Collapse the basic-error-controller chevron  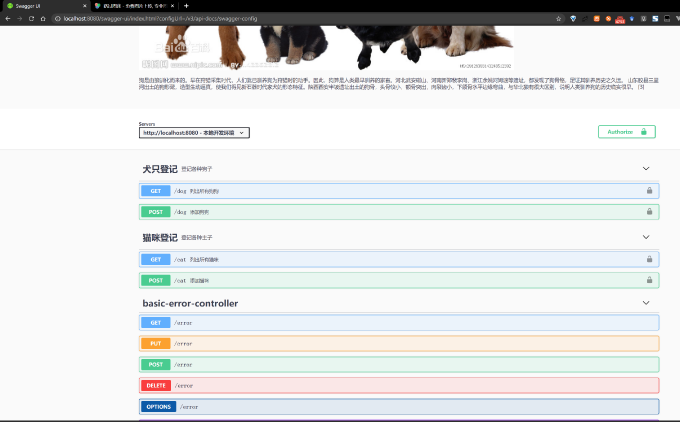[646, 303]
